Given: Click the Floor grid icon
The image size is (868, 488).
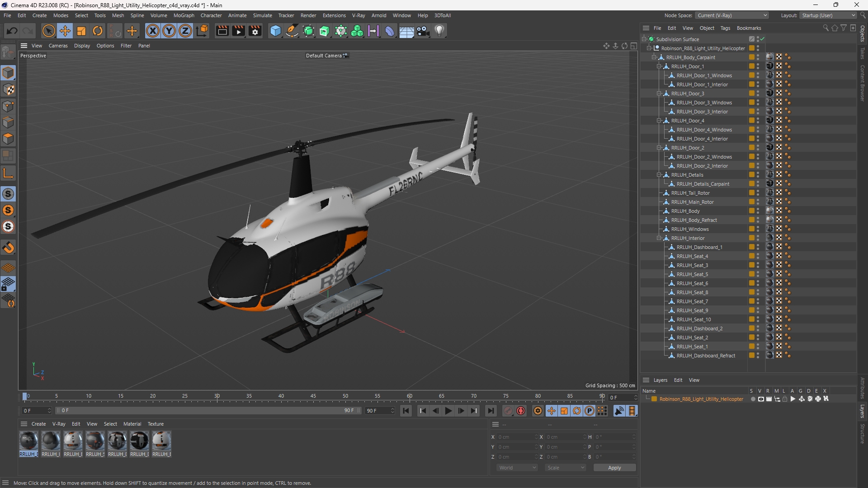Looking at the screenshot, I should pyautogui.click(x=406, y=31).
